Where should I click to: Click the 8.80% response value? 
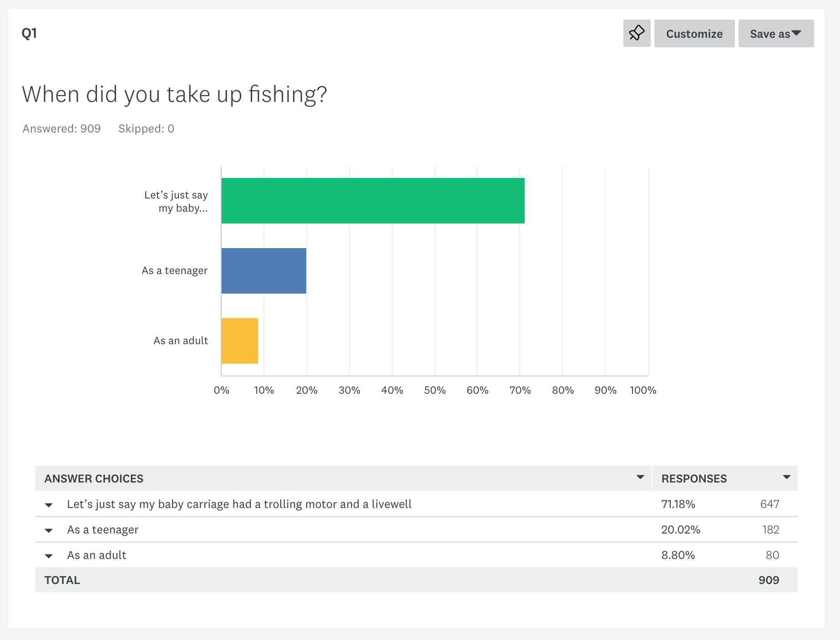click(678, 555)
